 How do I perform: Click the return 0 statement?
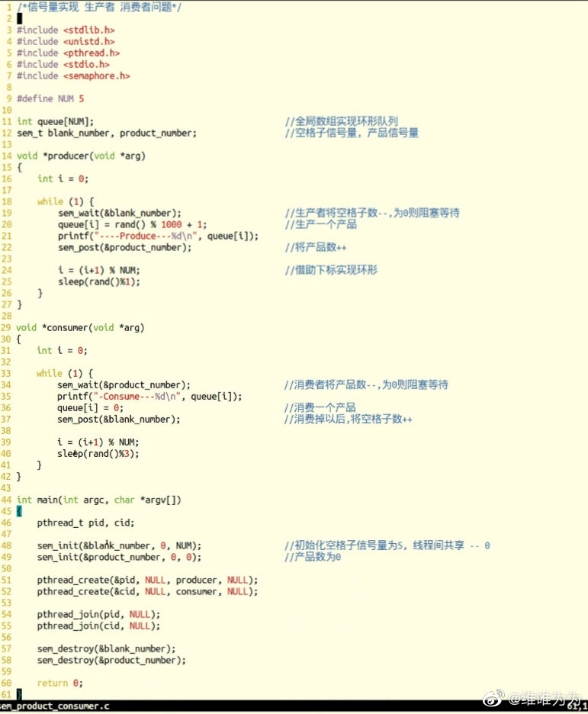pos(59,683)
